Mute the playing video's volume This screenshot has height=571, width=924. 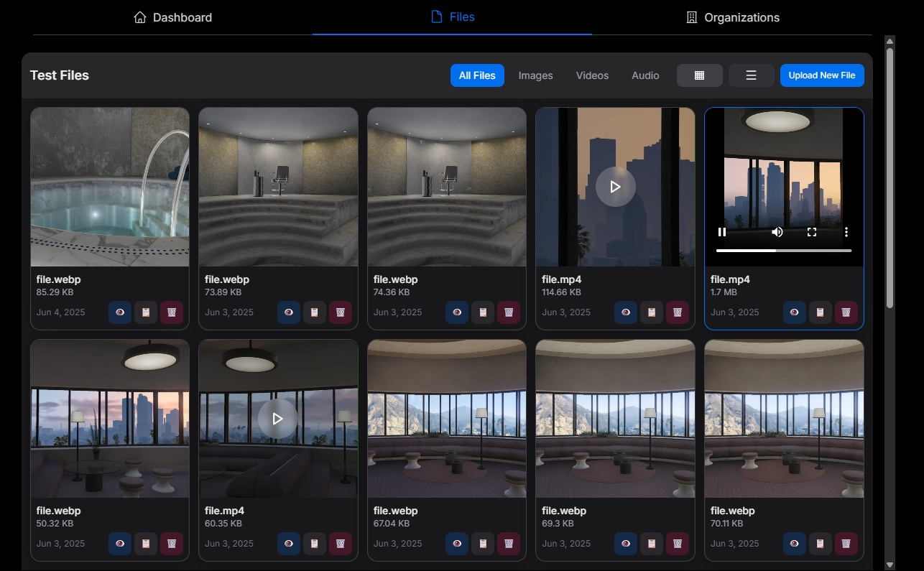pos(777,232)
